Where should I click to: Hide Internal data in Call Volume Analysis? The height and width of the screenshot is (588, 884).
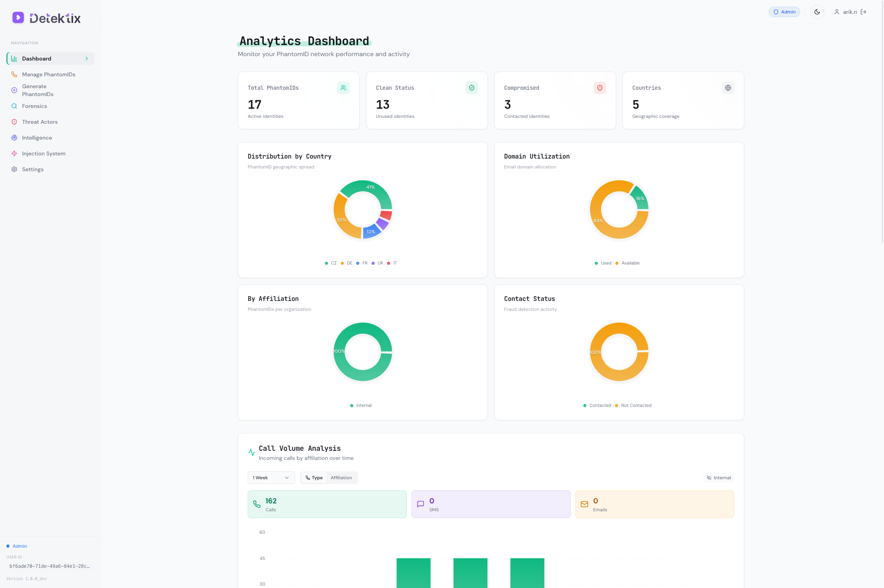coord(718,478)
